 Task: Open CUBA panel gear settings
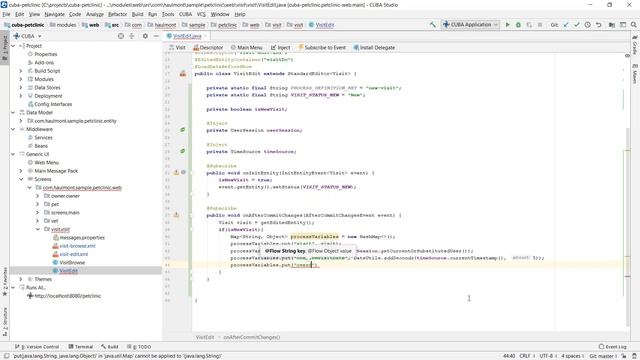[x=145, y=36]
